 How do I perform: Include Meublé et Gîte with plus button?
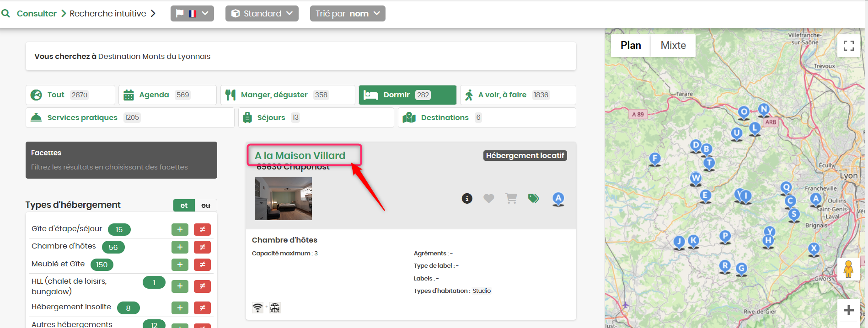point(180,265)
